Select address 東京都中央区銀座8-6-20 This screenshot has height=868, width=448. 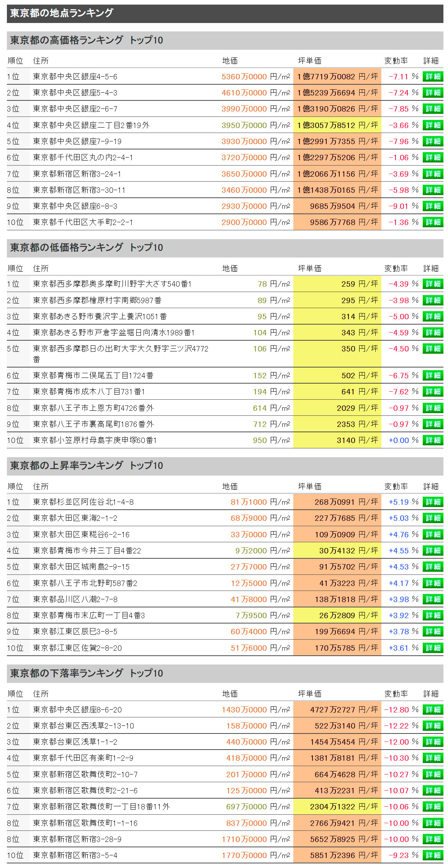(x=77, y=710)
